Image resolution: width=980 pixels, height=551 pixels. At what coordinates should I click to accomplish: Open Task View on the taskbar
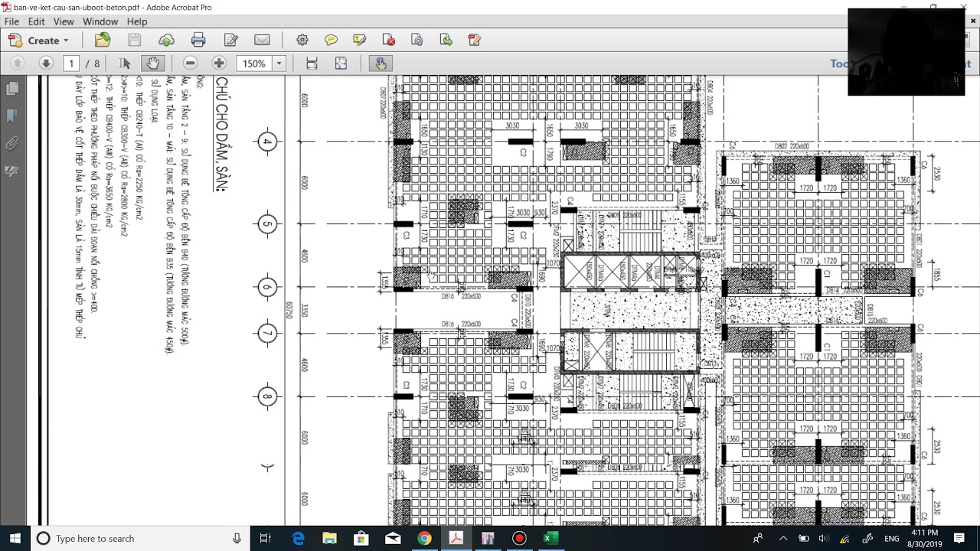[266, 539]
